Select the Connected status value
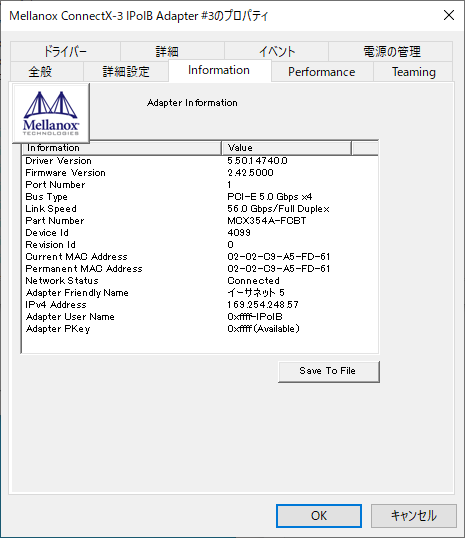Screen dimensions: 465x538 click(253, 281)
